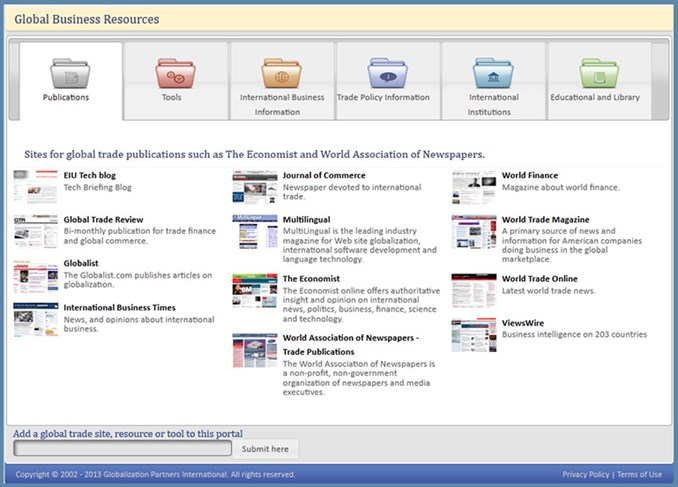Select the International Institutions tab label
The image size is (678, 487).
pos(493,104)
